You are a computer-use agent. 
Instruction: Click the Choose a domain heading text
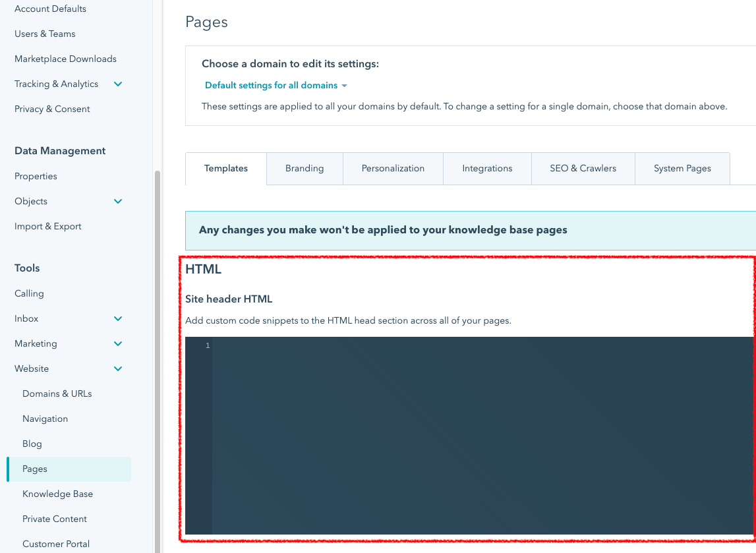click(290, 64)
